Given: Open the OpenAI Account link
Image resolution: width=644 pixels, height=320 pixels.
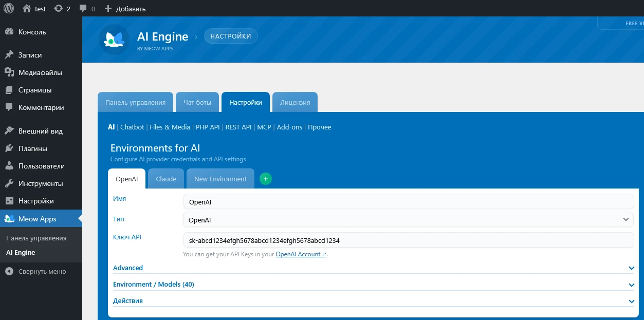Looking at the screenshot, I should (x=301, y=254).
